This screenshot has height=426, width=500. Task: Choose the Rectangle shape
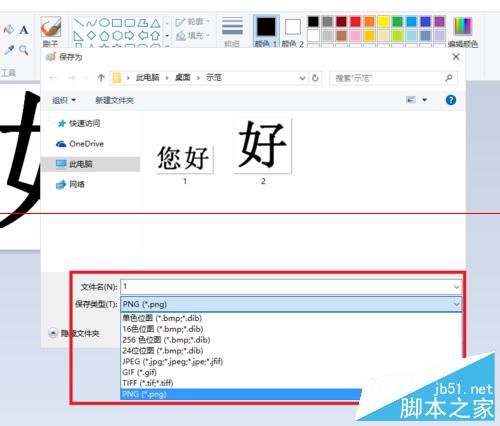point(117,23)
